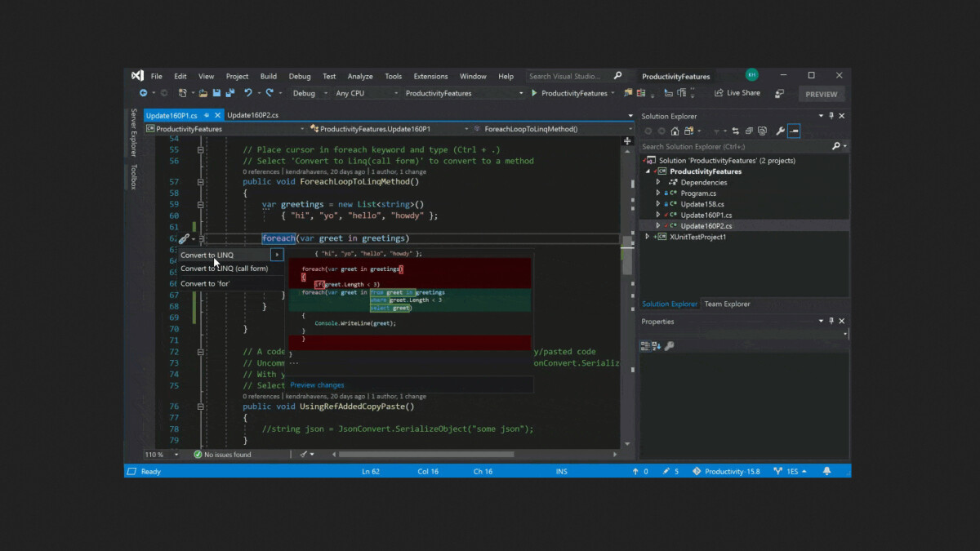Expand the XUnitTestProject1 project node
The image size is (980, 551).
[x=648, y=236]
